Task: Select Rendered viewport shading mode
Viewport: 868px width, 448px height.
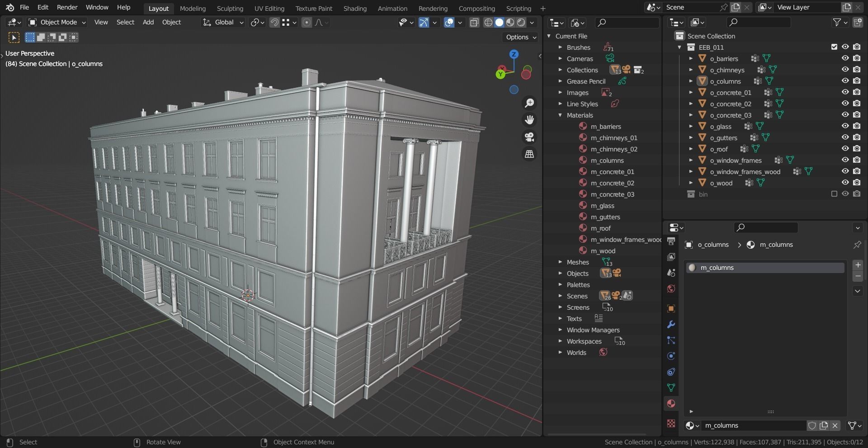Action: (x=521, y=22)
